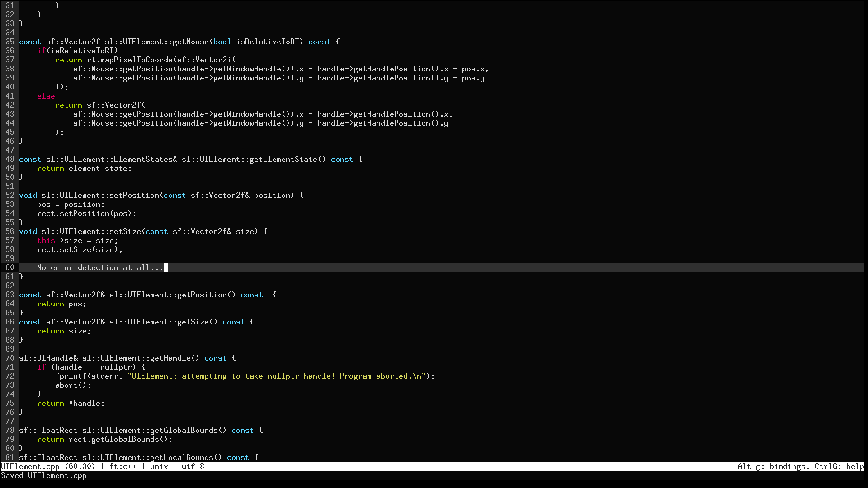Open help via CtrlG: help label

[x=840, y=466]
